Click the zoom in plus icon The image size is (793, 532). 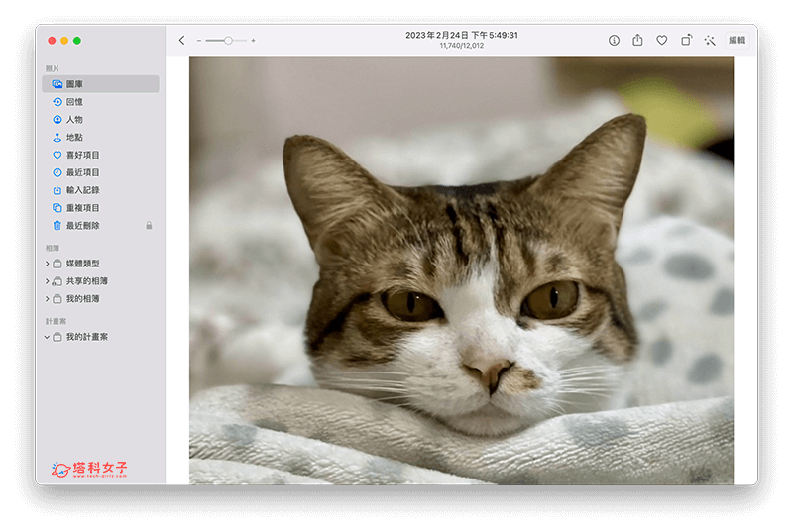tap(254, 41)
